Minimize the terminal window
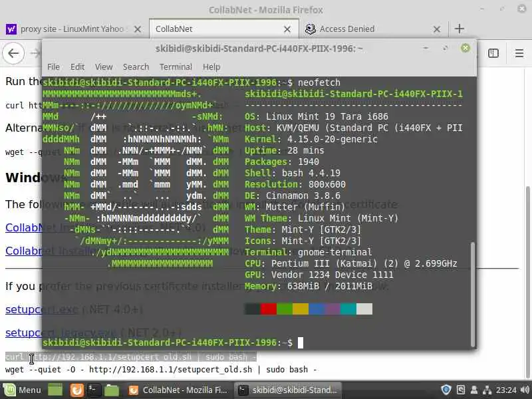This screenshot has height=399, width=532. point(426,48)
